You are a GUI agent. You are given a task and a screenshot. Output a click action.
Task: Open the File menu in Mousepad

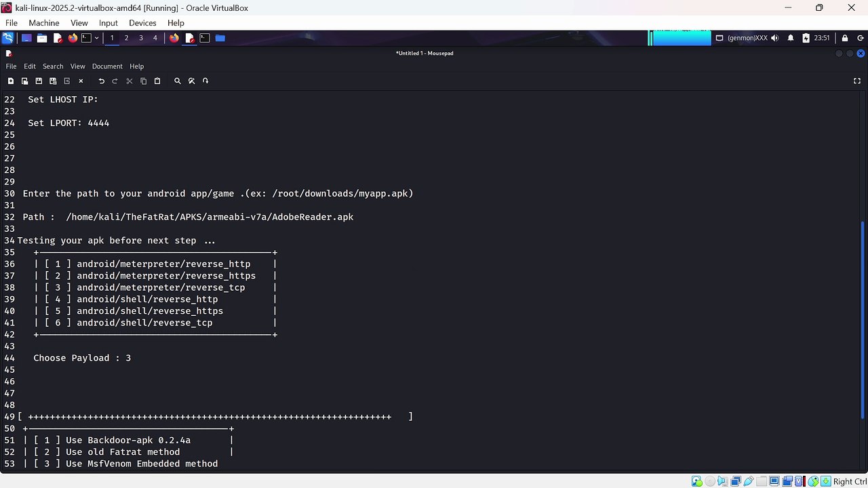[x=11, y=66]
